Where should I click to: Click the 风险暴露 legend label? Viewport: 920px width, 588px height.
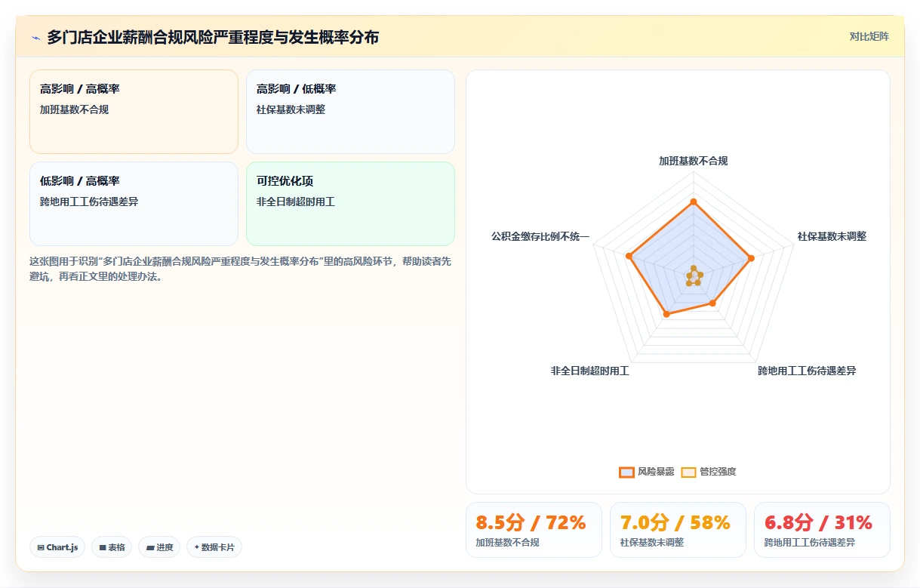[x=656, y=472]
